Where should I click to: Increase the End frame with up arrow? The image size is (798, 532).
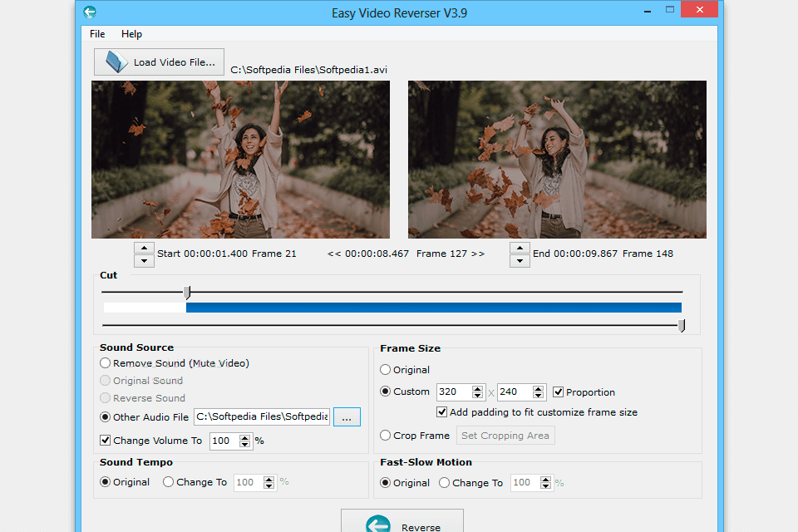520,248
